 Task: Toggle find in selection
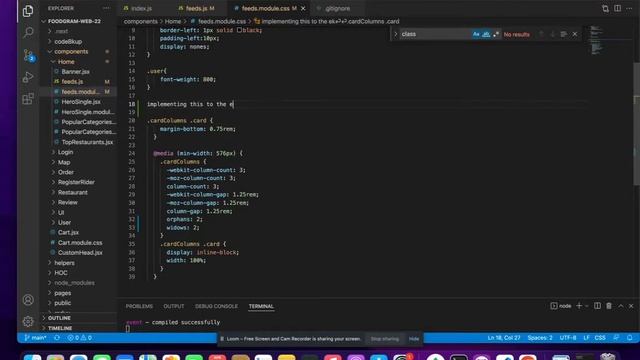563,34
